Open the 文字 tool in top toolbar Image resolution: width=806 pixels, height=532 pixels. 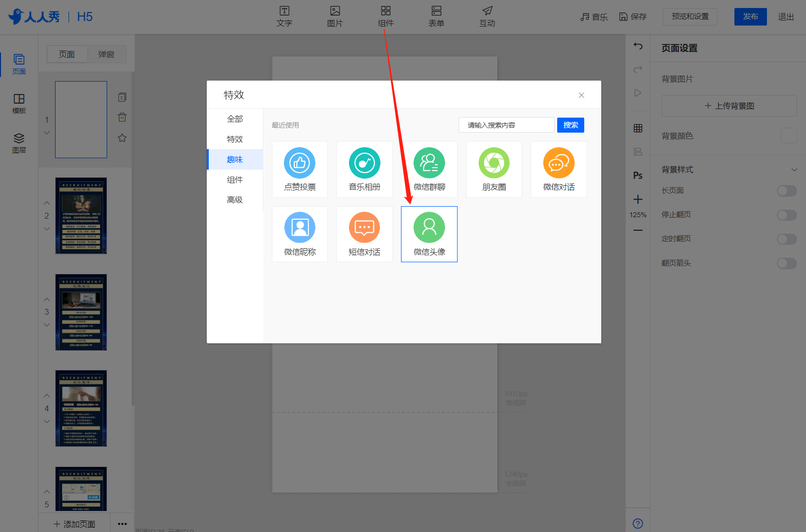284,17
